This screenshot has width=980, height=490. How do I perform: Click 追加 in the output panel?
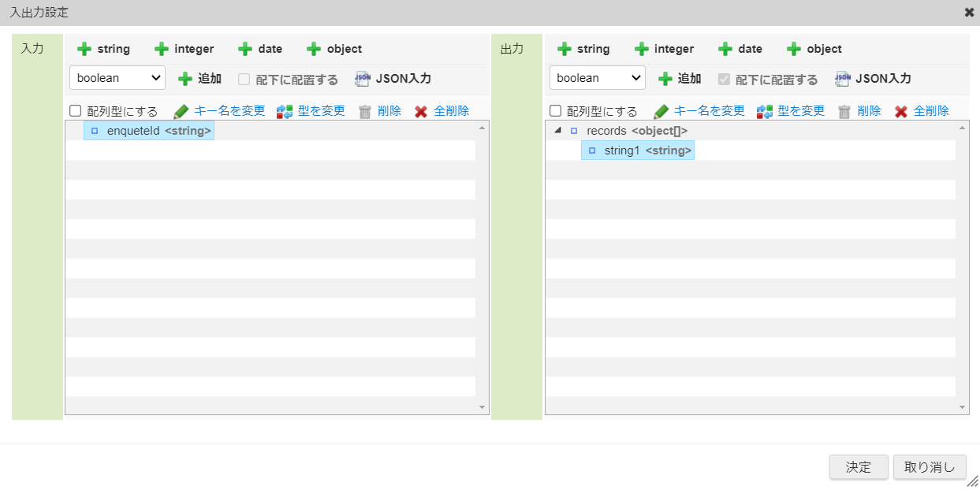click(x=680, y=79)
